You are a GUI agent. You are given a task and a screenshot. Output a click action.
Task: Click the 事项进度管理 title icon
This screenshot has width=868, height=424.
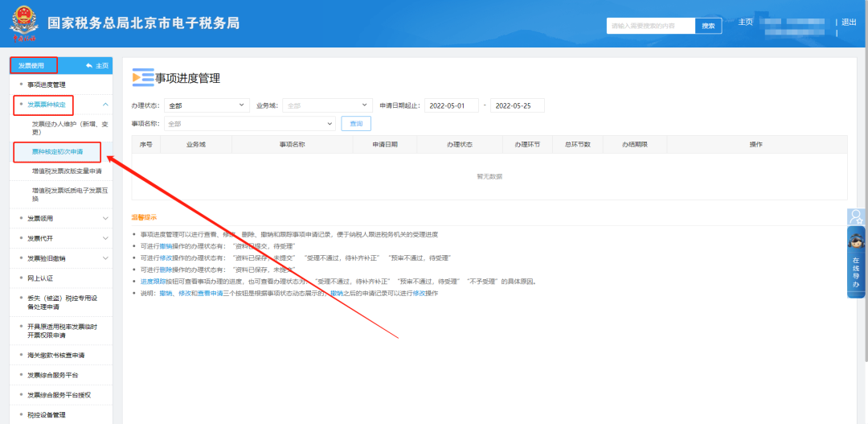click(142, 78)
